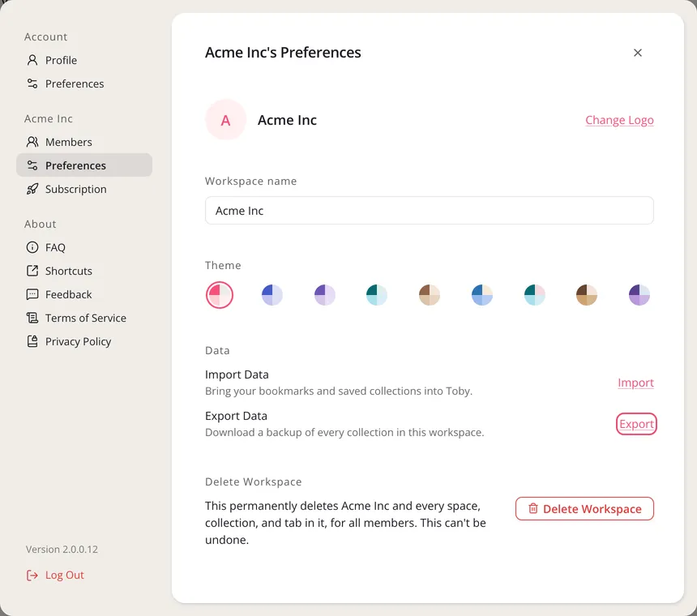Screen dimensions: 697x616
Task: Click the 'Export Data' title text
Action: 236,416
